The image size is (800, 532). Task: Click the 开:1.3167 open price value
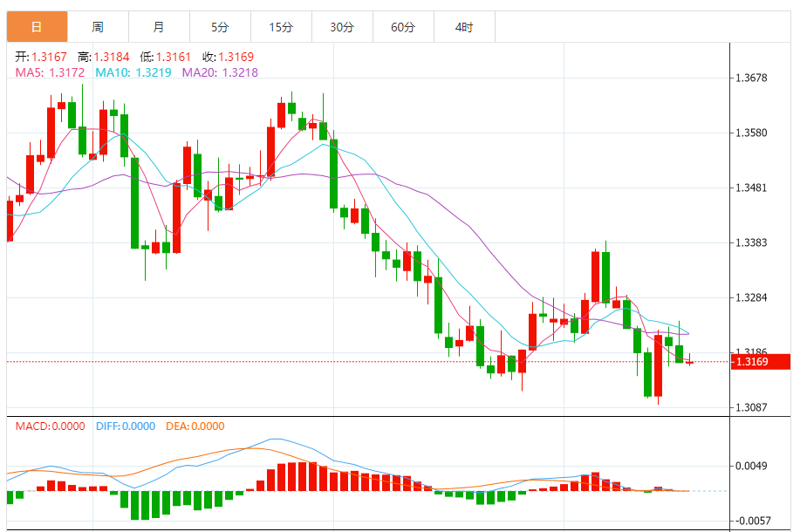(41, 57)
